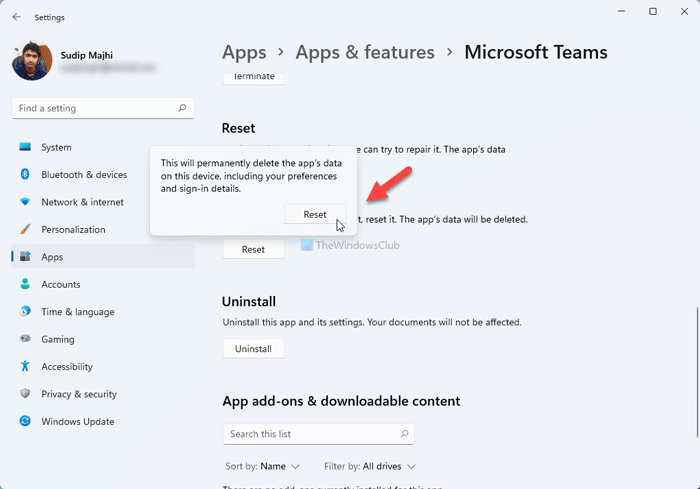This screenshot has width=700, height=489.
Task: Click the back arrow in Settings
Action: pyautogui.click(x=17, y=16)
